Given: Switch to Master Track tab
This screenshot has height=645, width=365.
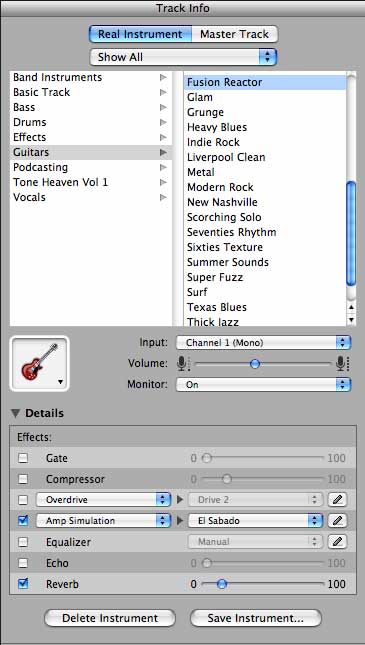Looking at the screenshot, I should pos(235,34).
